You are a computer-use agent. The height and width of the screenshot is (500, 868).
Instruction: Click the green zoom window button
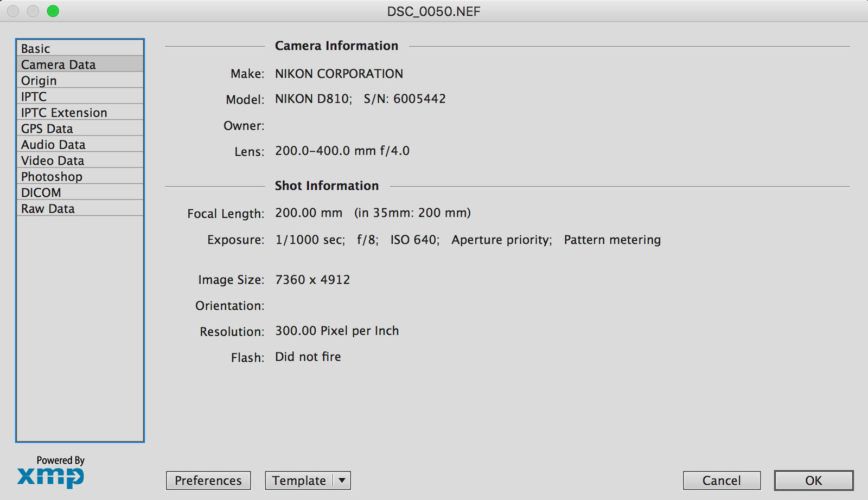[53, 11]
